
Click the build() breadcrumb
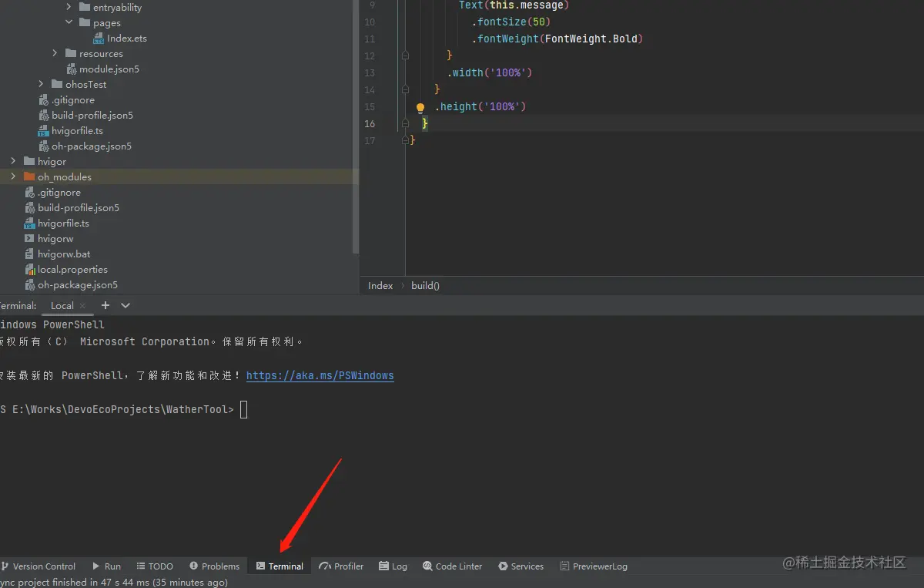[425, 286]
